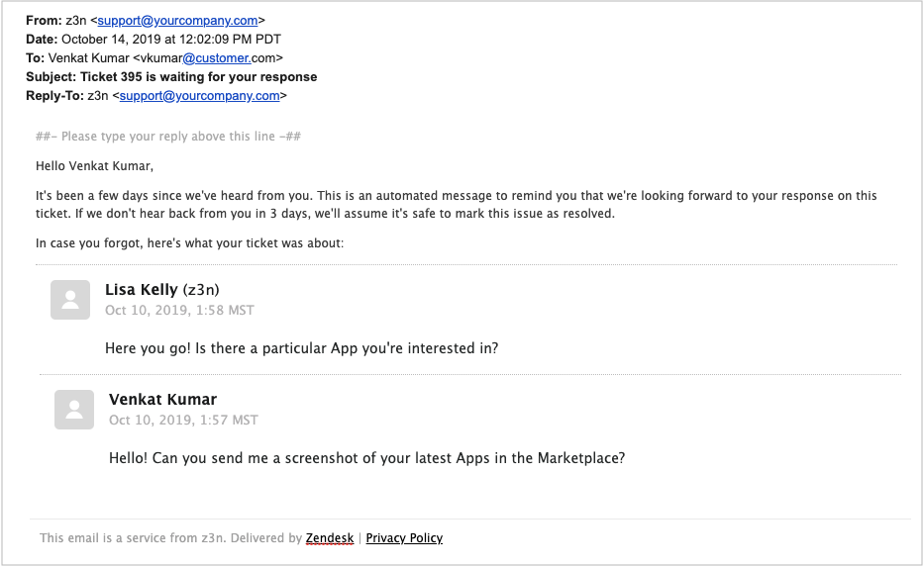924x568 pixels.
Task: Click Venkat Kumar's avatar icon
Action: coord(74,410)
